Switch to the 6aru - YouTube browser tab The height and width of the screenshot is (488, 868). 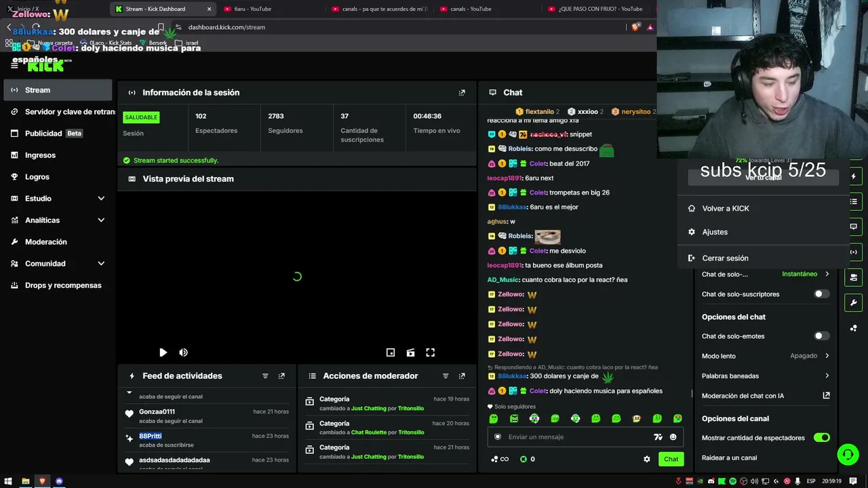(x=271, y=9)
